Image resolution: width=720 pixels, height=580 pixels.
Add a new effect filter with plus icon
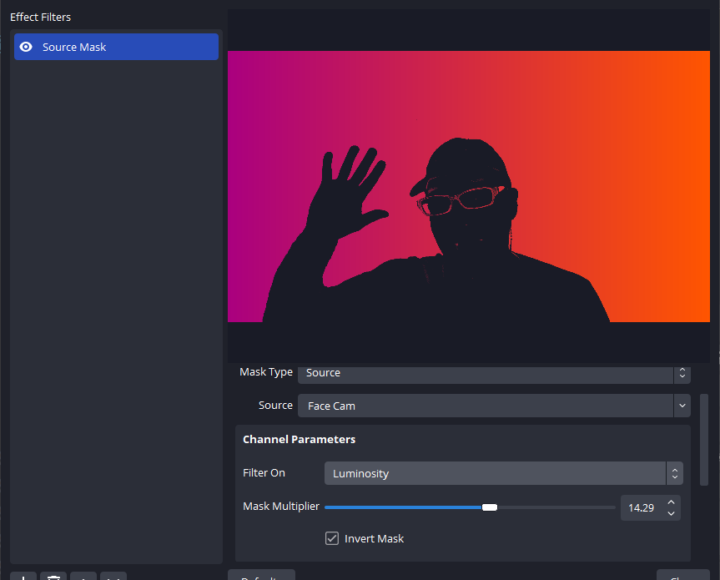tap(24, 577)
